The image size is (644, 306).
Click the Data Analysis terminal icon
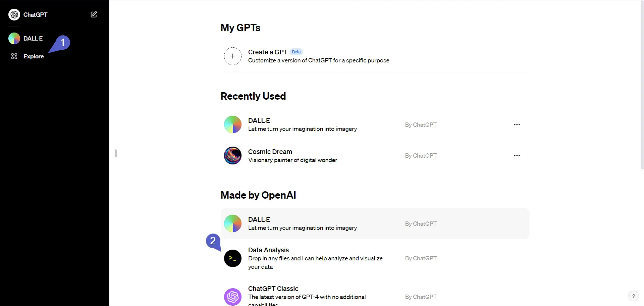(233, 258)
